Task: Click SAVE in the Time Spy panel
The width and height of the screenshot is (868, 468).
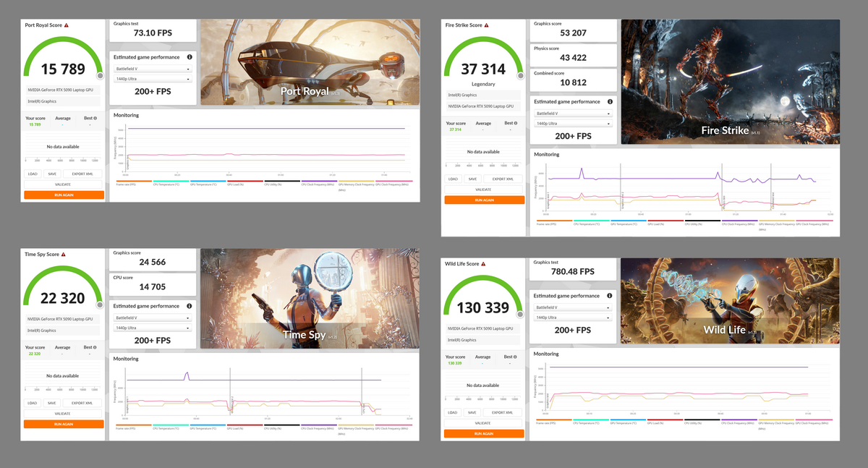Action: click(52, 403)
